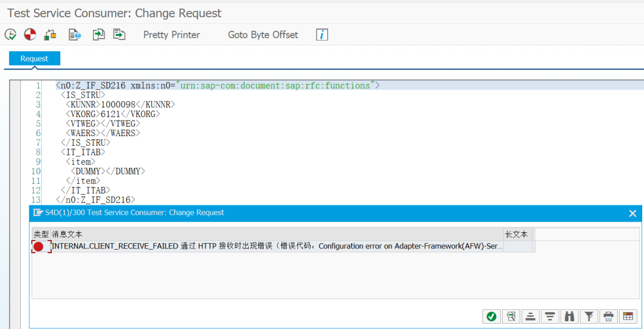
Task: Click the empty VTWEG element line
Action: (103, 124)
